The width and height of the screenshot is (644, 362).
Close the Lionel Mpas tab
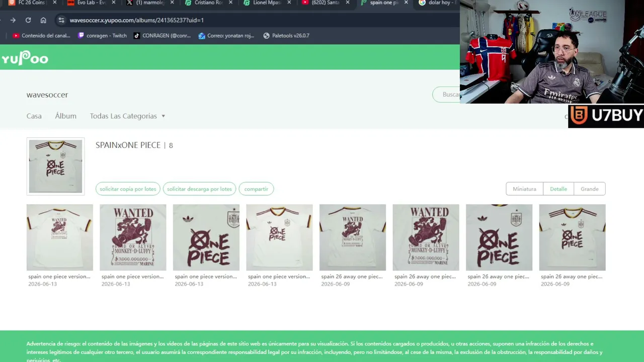click(289, 3)
